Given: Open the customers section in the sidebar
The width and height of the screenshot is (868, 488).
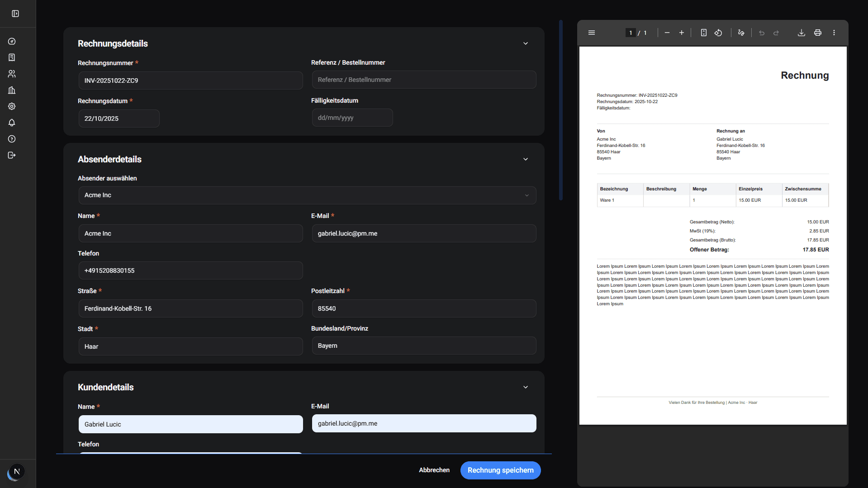Looking at the screenshot, I should [12, 74].
